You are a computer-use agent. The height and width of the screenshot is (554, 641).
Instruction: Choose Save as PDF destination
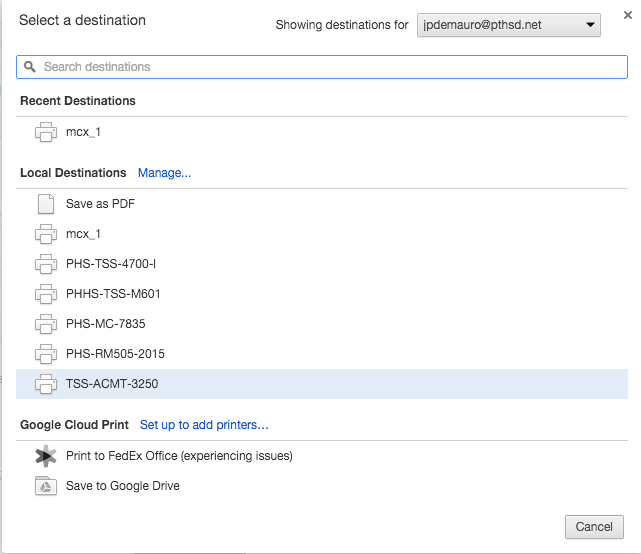[x=100, y=204]
